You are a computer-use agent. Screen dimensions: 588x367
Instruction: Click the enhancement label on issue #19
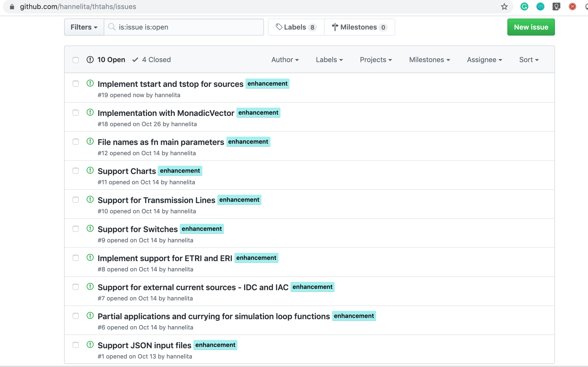click(x=267, y=84)
